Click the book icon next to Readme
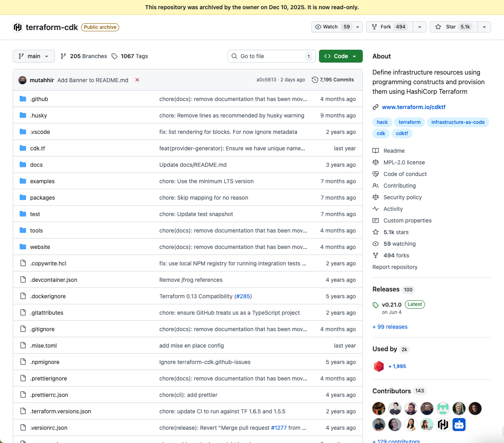The image size is (504, 443). (x=376, y=151)
